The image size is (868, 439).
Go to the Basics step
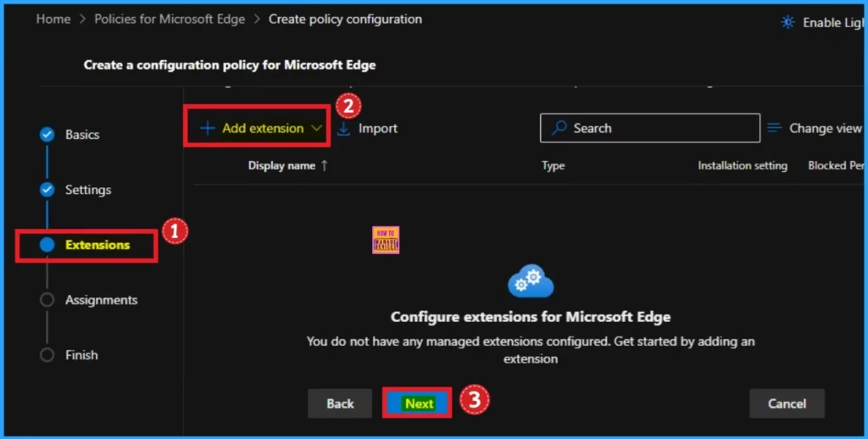click(x=82, y=135)
